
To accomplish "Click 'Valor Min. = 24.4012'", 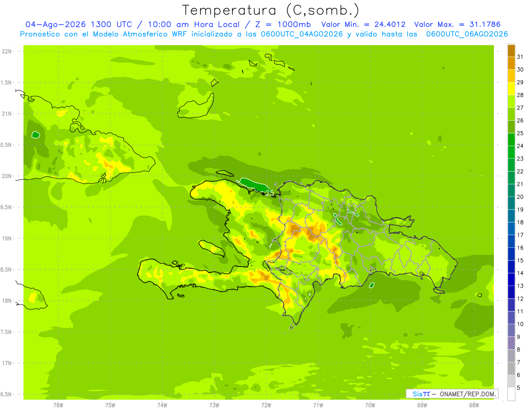I will pos(364,24).
